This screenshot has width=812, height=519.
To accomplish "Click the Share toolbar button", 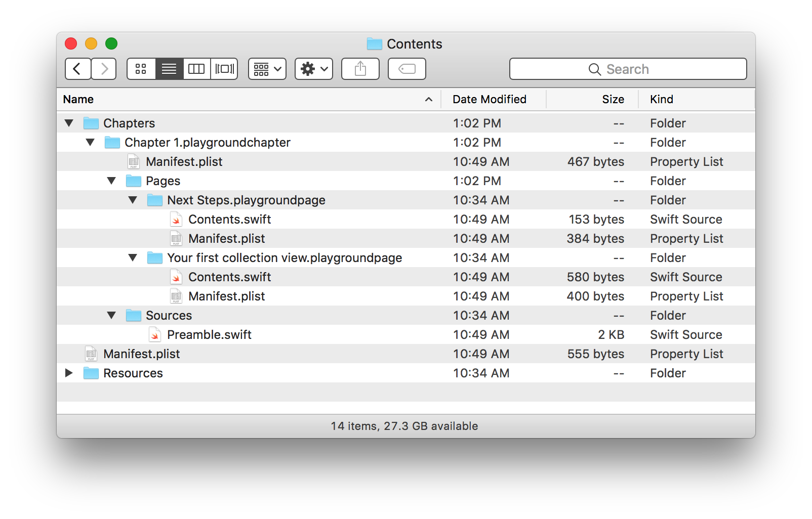I will [360, 69].
